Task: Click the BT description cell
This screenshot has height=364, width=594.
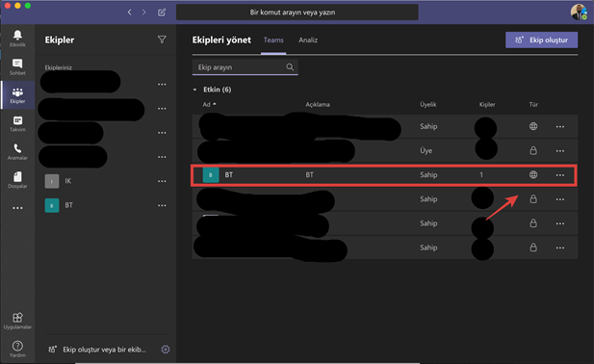Action: click(x=309, y=174)
